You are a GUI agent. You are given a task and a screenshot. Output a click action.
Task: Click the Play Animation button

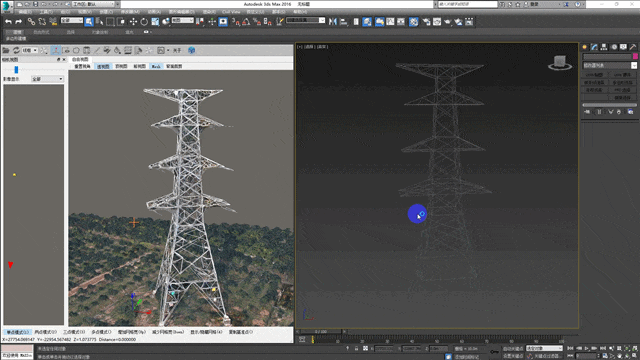click(x=587, y=348)
